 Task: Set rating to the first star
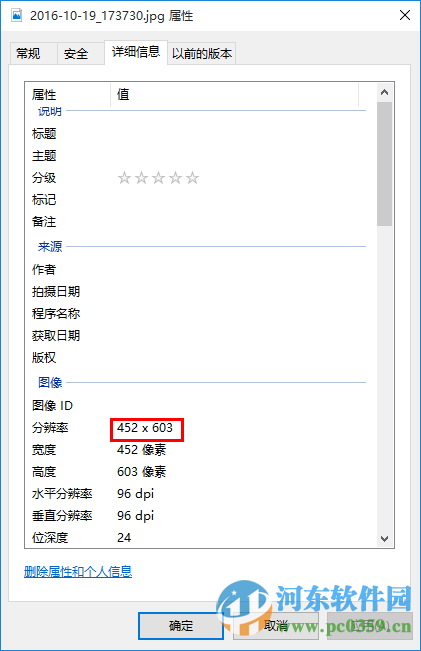124,178
